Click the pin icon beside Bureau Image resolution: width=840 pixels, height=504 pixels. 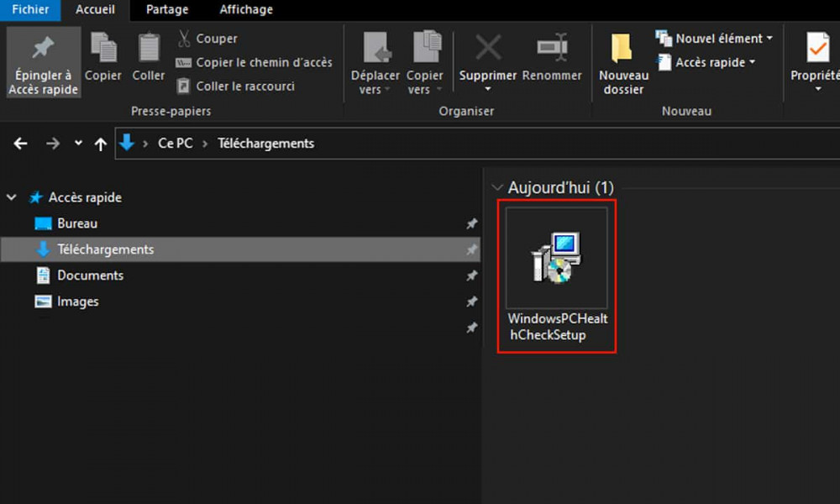pos(471,223)
